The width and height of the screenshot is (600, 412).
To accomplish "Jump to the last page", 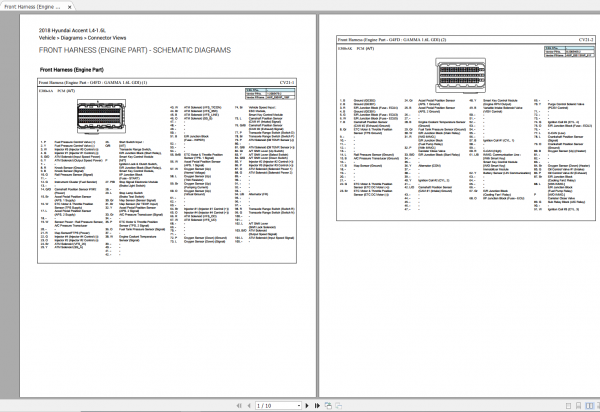I will (x=317, y=405).
